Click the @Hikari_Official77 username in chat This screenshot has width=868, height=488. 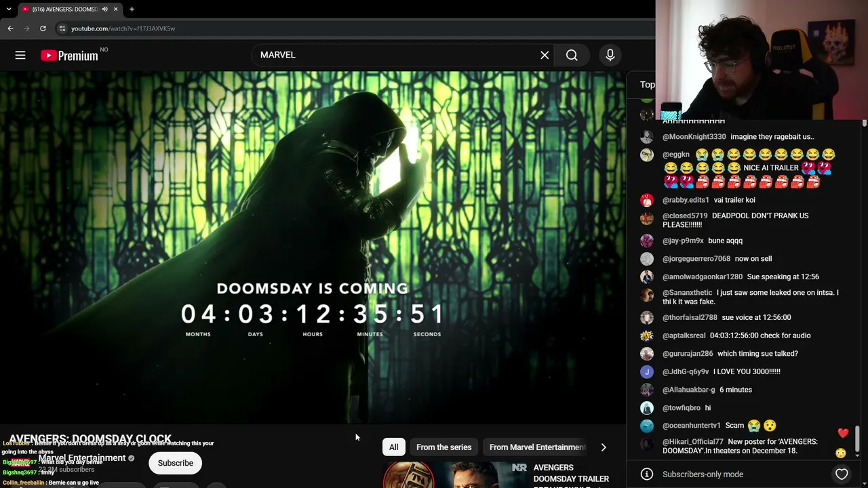coord(693,442)
